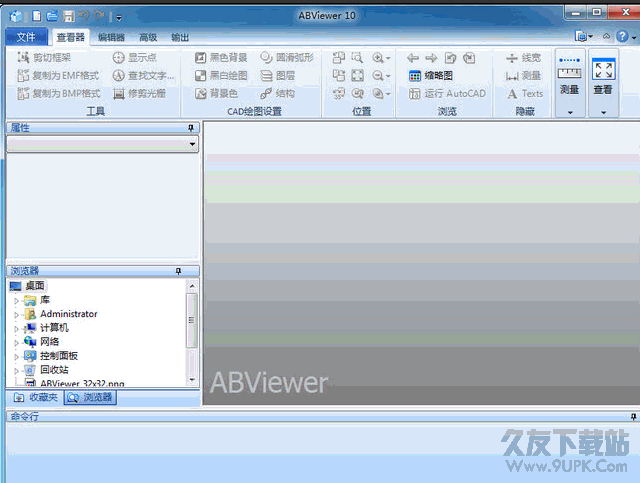Click the zoom in magnifier icon
This screenshot has width=640, height=483.
coord(378,58)
